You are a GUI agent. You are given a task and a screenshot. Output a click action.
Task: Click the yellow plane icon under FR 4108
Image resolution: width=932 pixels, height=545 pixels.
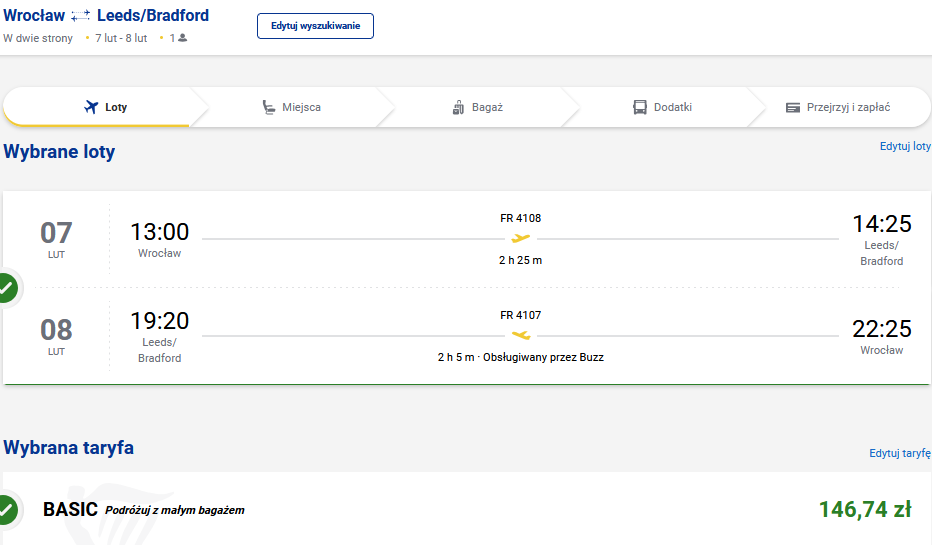click(x=521, y=238)
